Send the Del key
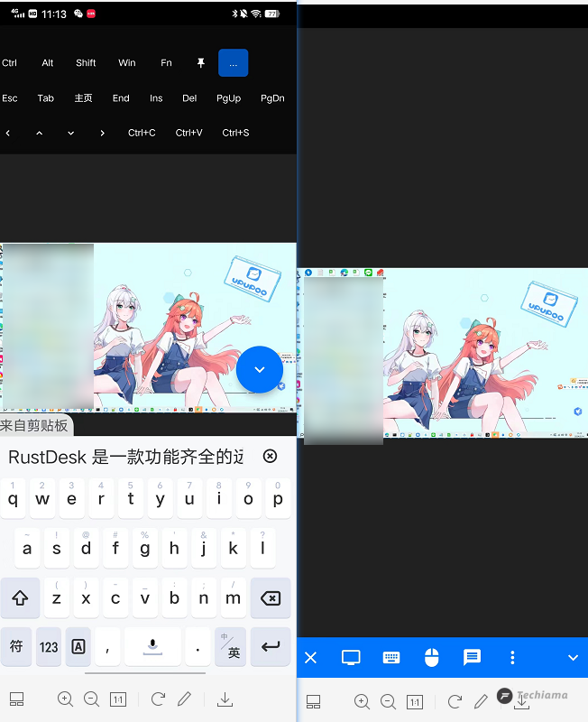This screenshot has height=722, width=588. tap(189, 98)
